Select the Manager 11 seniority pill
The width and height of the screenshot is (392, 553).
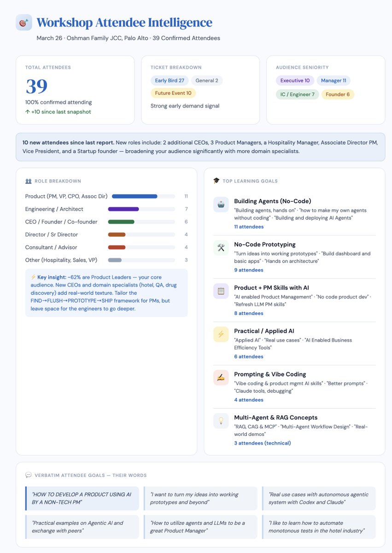click(333, 80)
